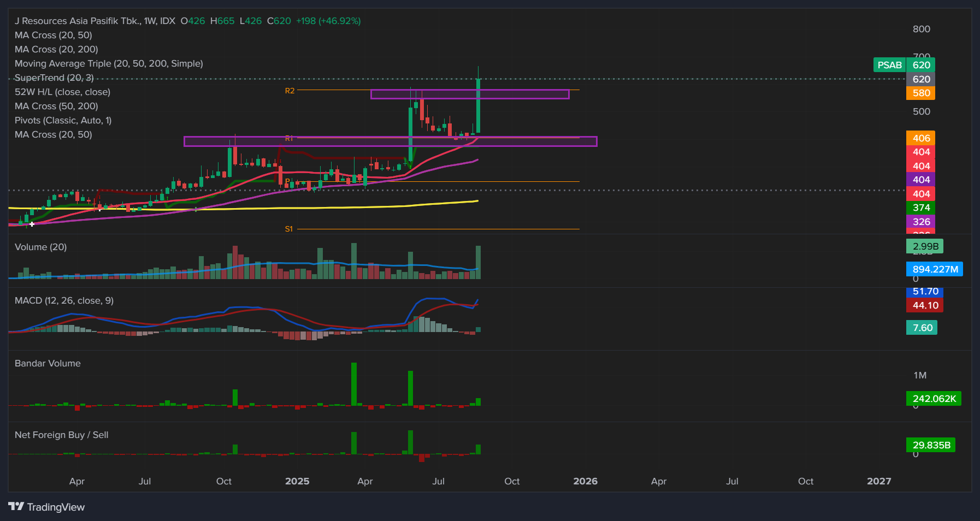Select the green 620 price tag beside PSAB

click(921, 65)
